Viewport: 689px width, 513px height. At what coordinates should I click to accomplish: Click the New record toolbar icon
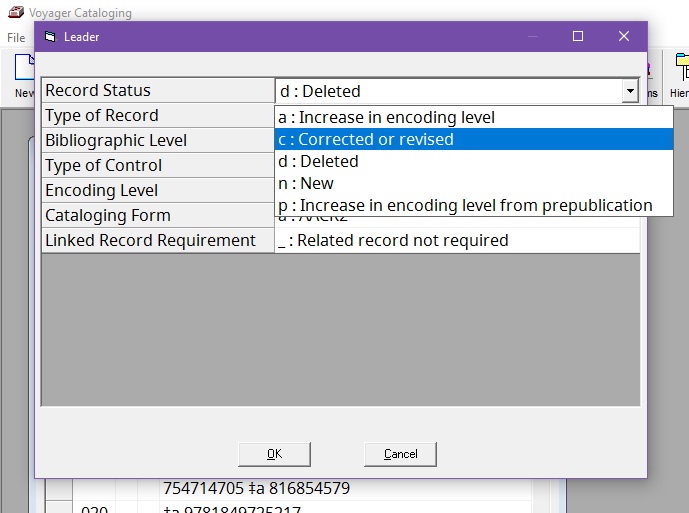click(x=24, y=75)
